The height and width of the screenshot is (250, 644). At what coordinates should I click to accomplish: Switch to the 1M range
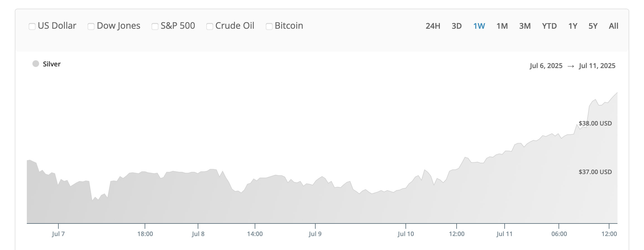[x=502, y=26]
